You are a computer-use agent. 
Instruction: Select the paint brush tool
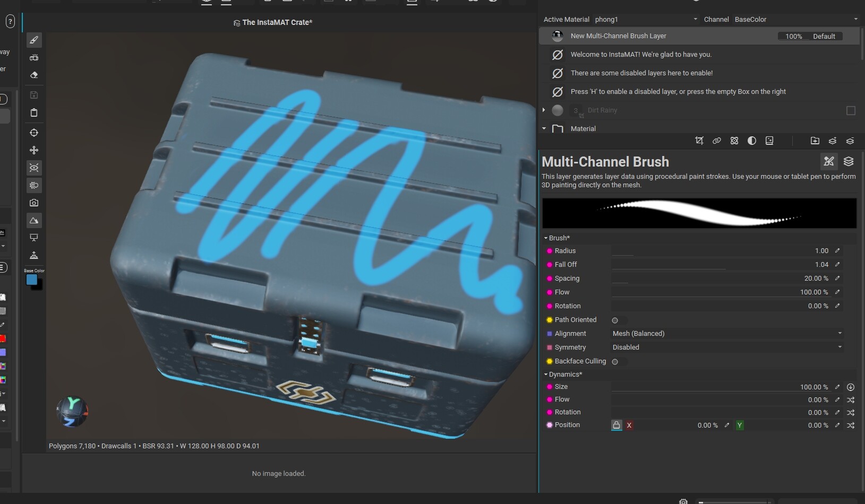point(34,40)
